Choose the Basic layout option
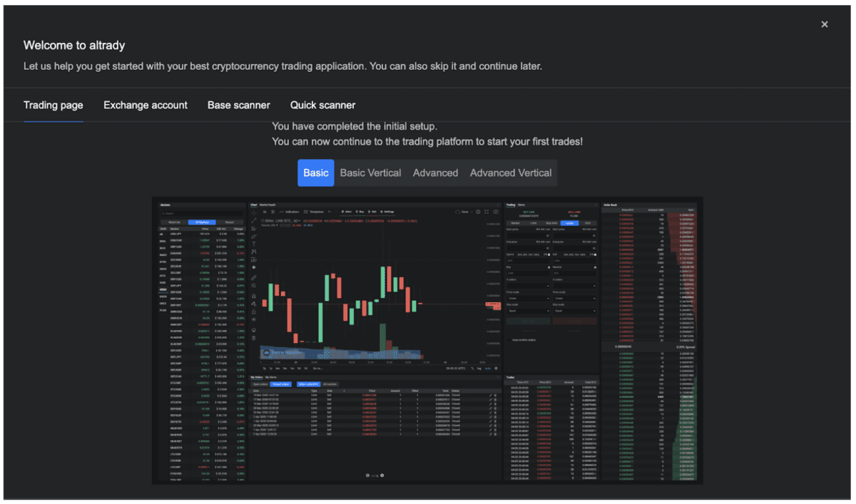Image resolution: width=856 pixels, height=504 pixels. coord(316,173)
